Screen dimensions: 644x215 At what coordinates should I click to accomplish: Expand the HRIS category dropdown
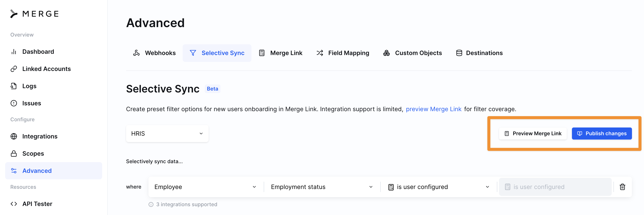coord(167,134)
